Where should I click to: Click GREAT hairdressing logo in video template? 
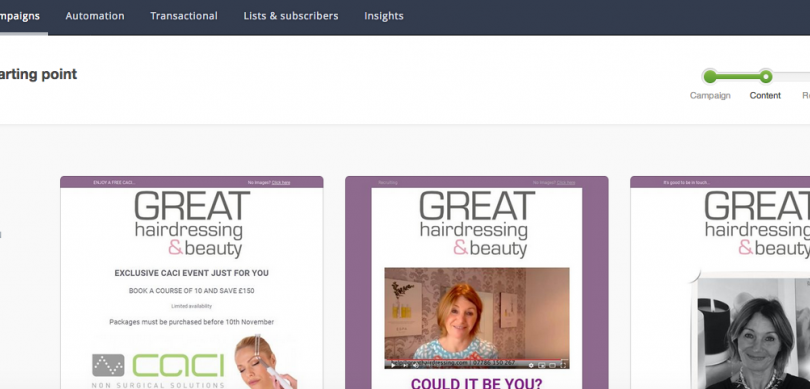(x=477, y=224)
